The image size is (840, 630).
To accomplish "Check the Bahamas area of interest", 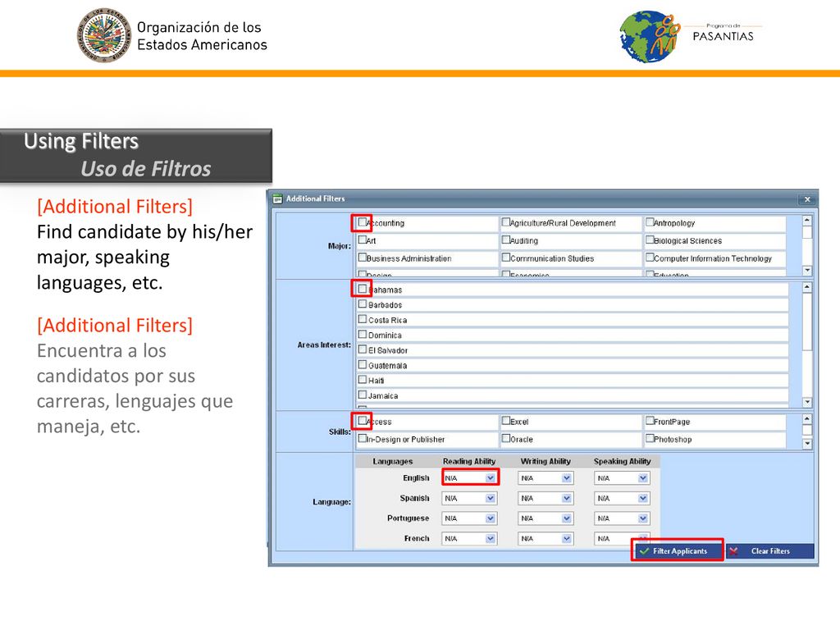I will coord(363,289).
